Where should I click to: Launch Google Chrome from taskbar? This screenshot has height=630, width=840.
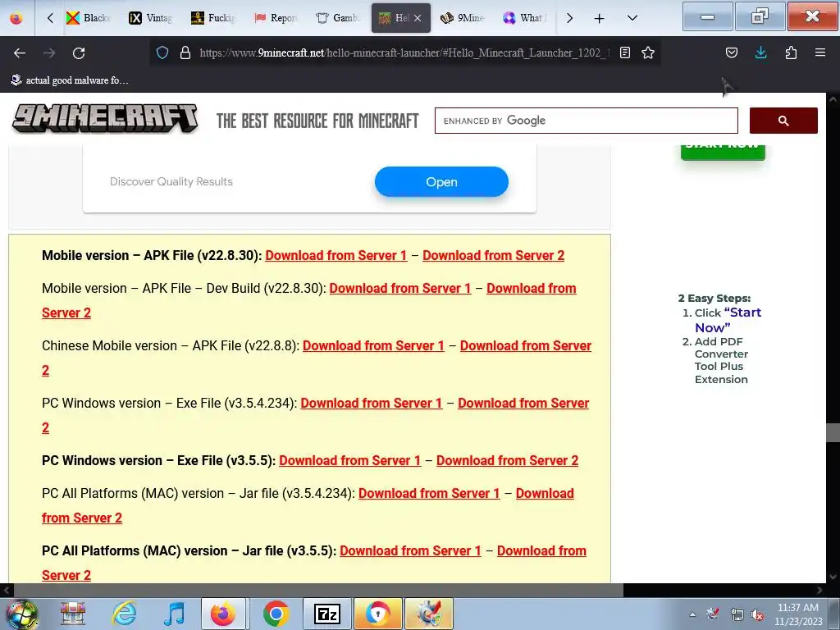coord(276,614)
